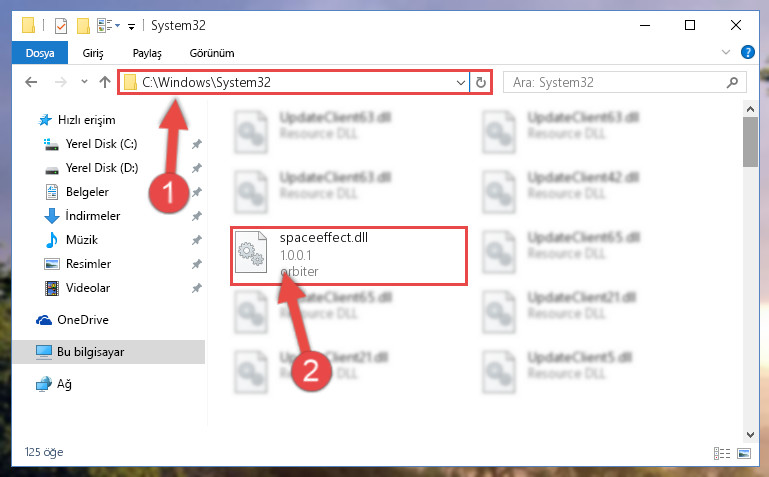Viewport: 769px width, 477px height.
Task: Unpin Müzik from quick access
Action: (197, 240)
